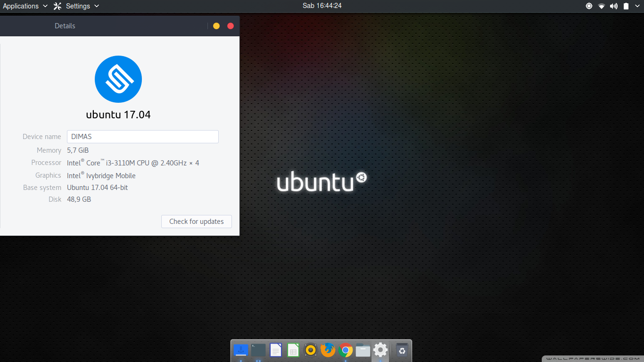This screenshot has width=644, height=362.
Task: Click the Memory value '5,7 GiB'
Action: click(78, 150)
